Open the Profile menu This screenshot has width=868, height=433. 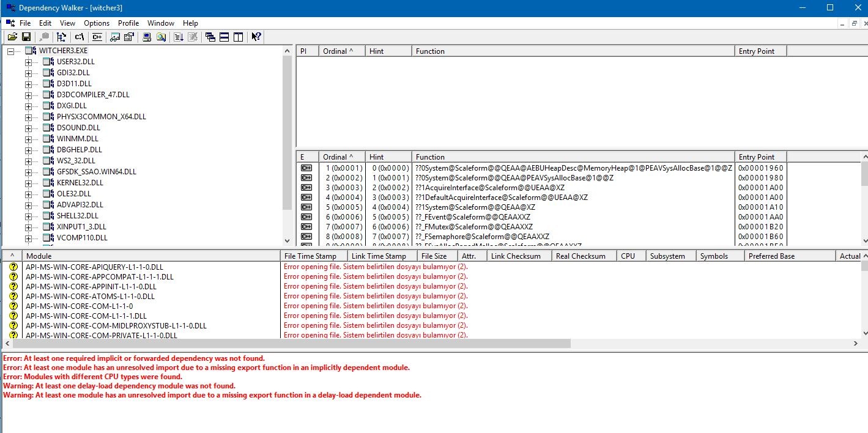128,23
